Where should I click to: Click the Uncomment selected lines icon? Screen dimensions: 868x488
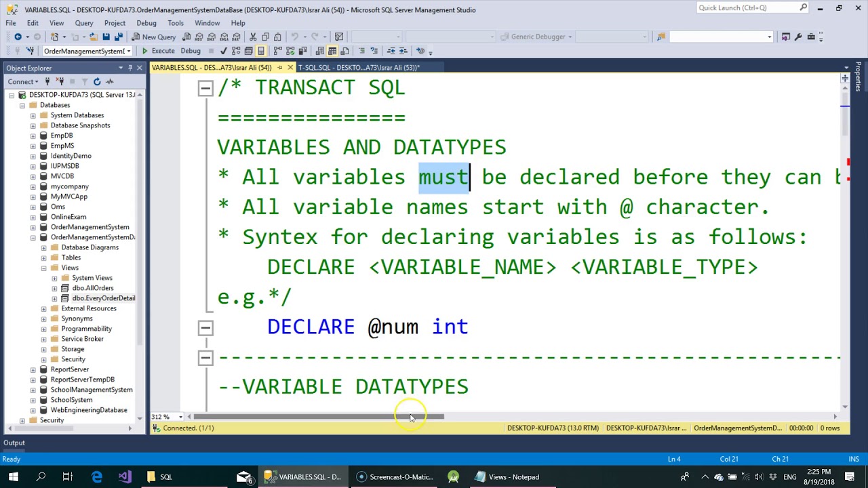point(374,51)
